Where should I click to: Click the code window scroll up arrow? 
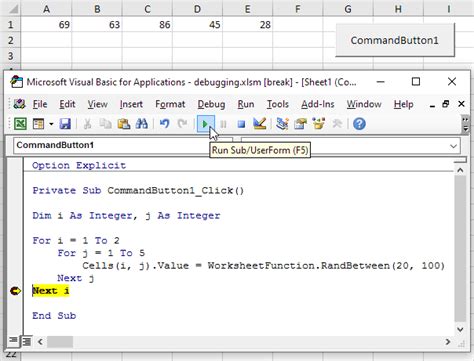click(x=460, y=170)
